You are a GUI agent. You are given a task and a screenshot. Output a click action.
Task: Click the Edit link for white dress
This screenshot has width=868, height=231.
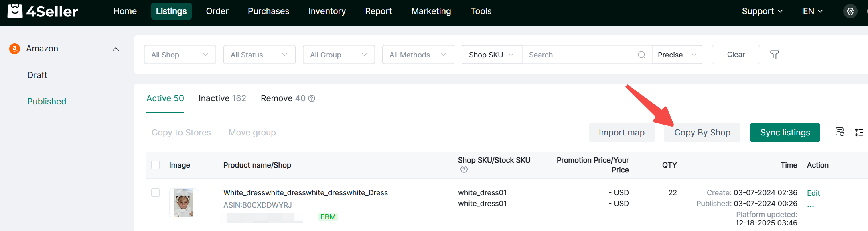813,193
